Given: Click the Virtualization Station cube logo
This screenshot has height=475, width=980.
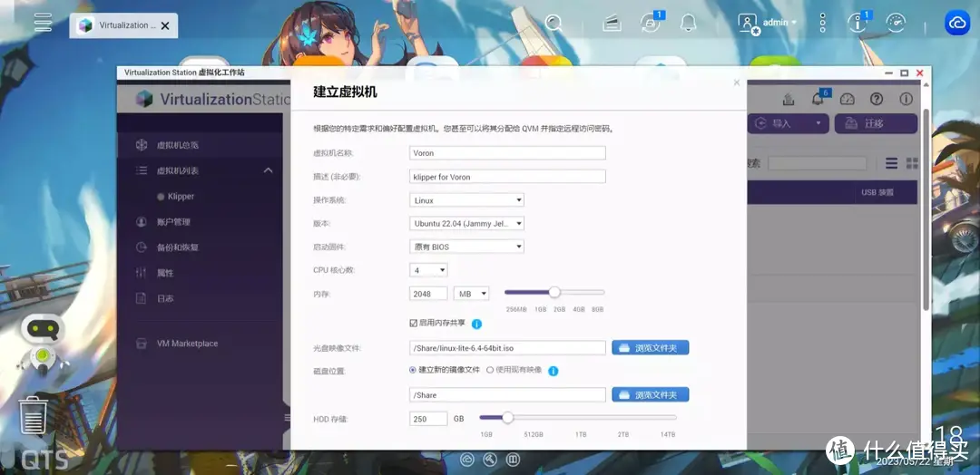Looking at the screenshot, I should click(144, 99).
